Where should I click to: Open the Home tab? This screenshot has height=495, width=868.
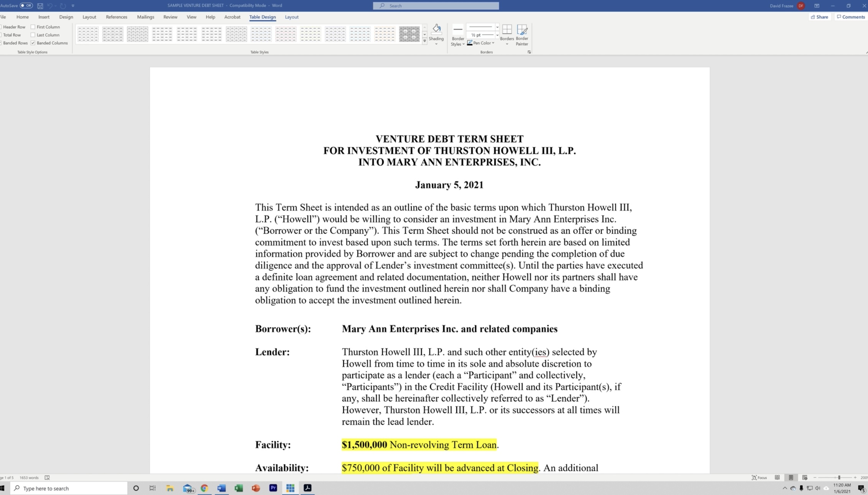tap(23, 17)
